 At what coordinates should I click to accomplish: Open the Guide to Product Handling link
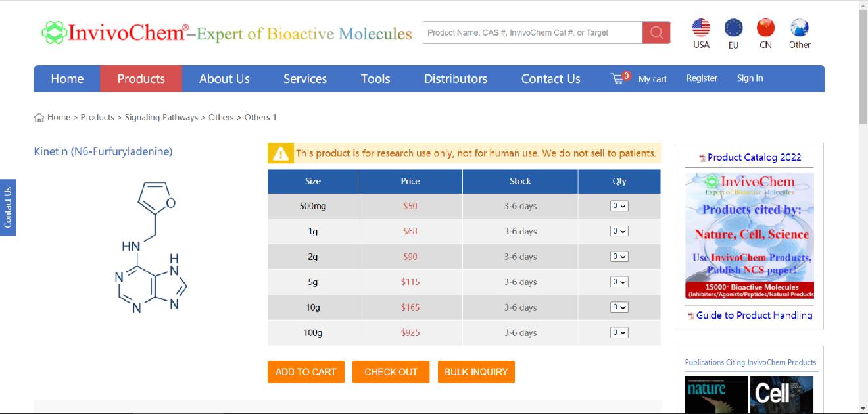(754, 315)
